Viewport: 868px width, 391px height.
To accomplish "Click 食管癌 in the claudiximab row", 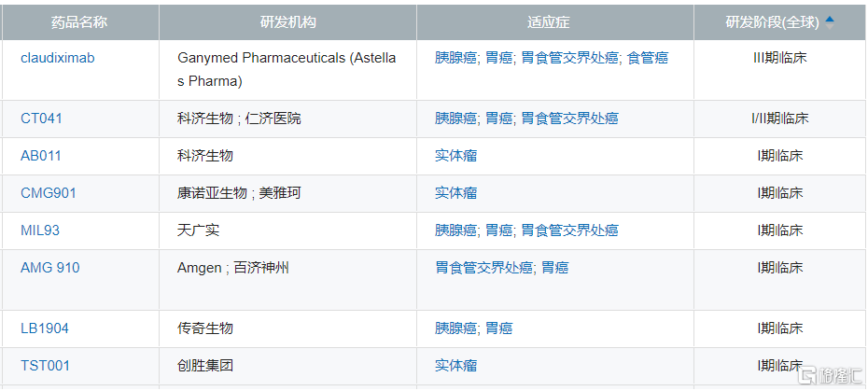I will pos(648,58).
